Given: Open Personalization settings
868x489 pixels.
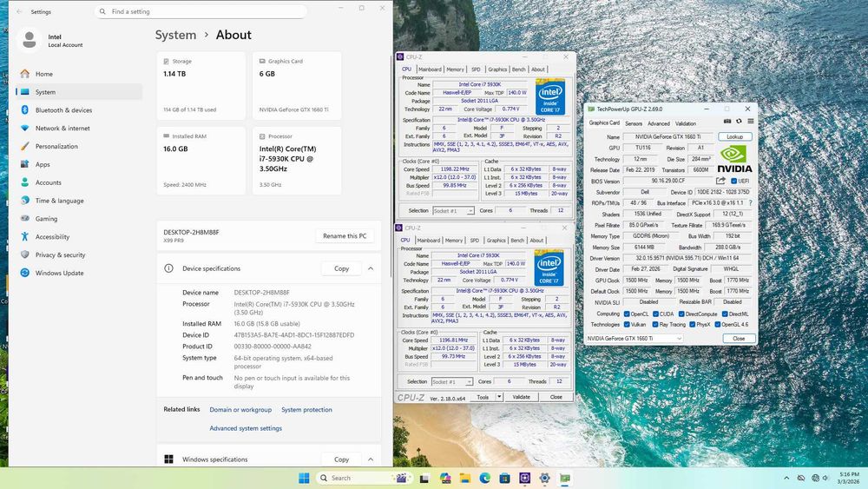Looking at the screenshot, I should coord(79,146).
